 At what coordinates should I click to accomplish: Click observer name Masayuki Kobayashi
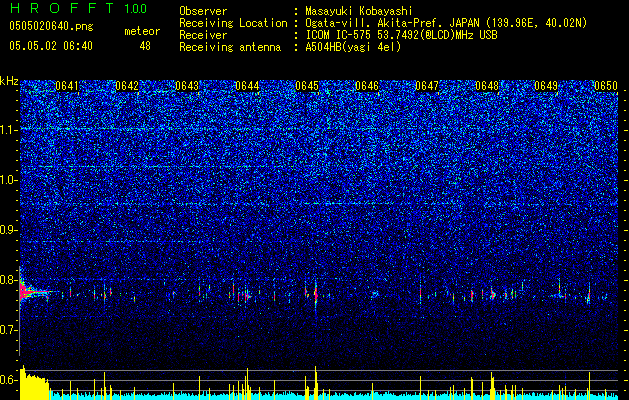(x=359, y=11)
